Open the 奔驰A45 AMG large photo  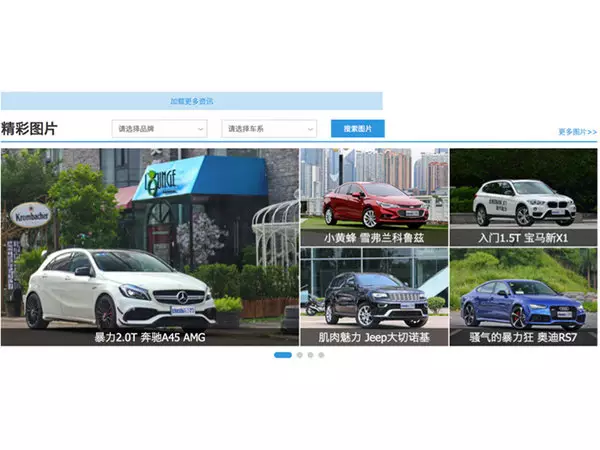(150, 247)
